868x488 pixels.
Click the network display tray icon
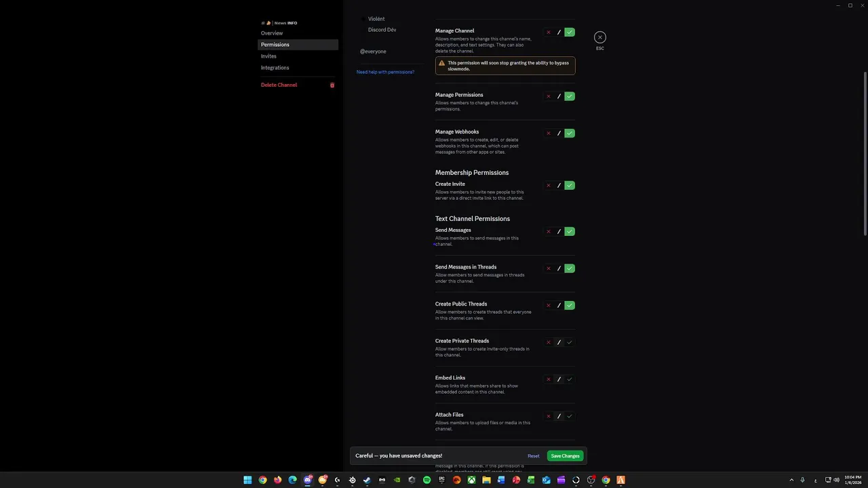828,480
